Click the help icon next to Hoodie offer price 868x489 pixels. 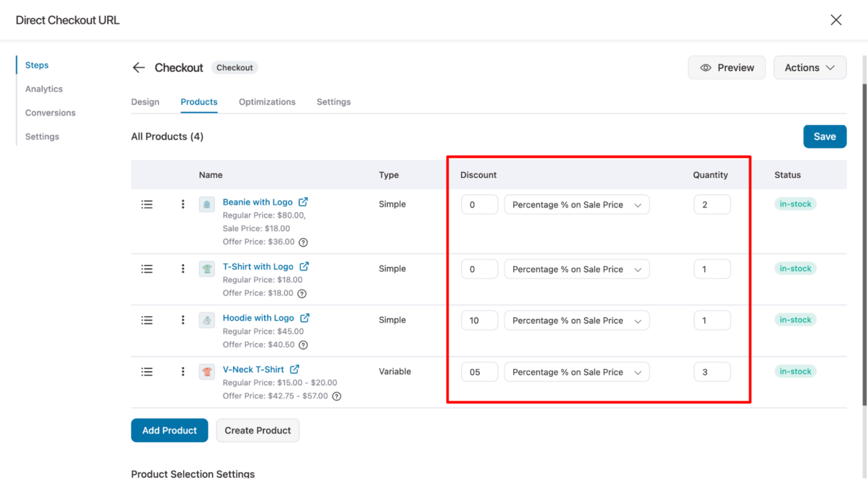pos(303,344)
